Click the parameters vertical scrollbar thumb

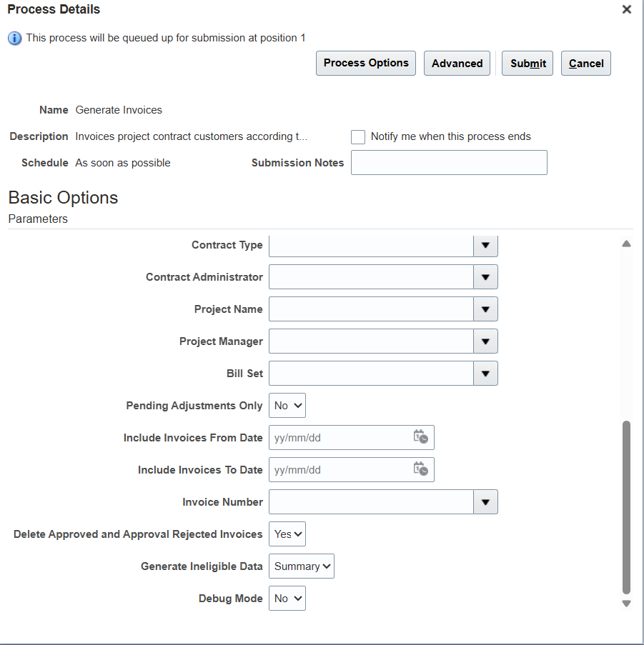pos(626,507)
